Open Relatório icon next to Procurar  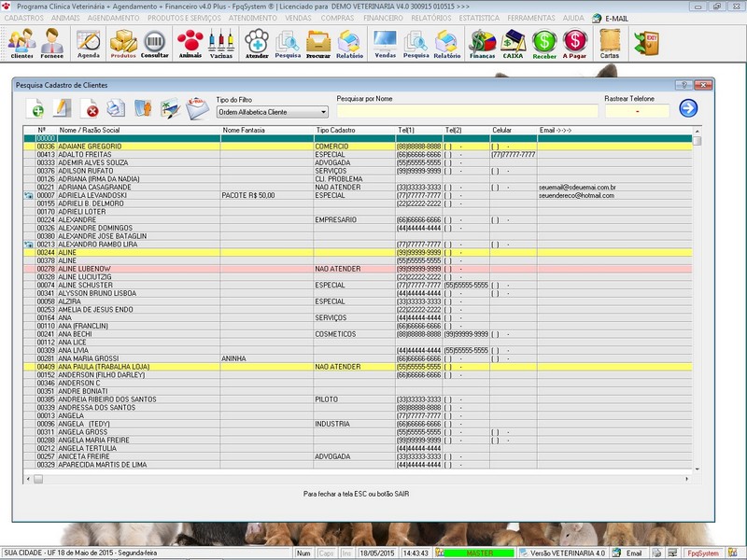pos(349,43)
